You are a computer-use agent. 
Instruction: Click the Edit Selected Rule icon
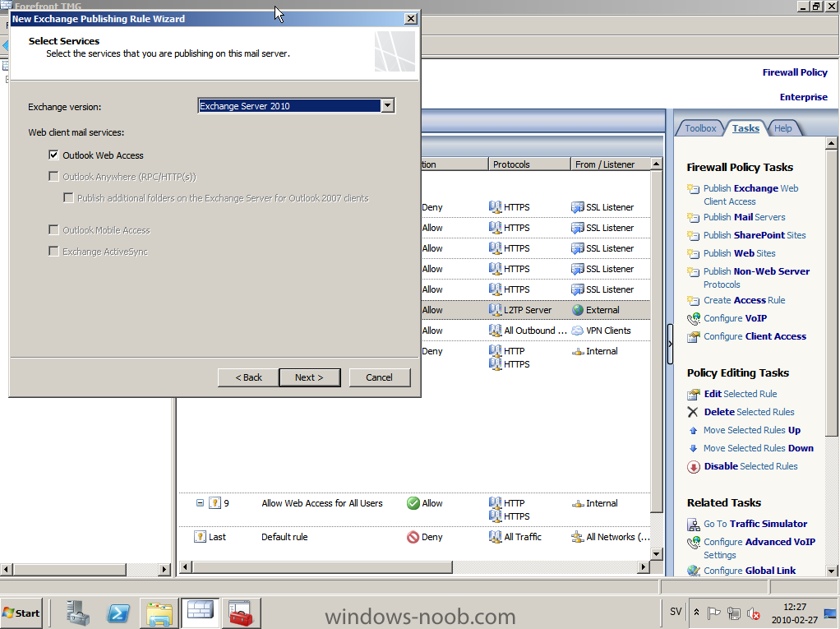pyautogui.click(x=694, y=395)
